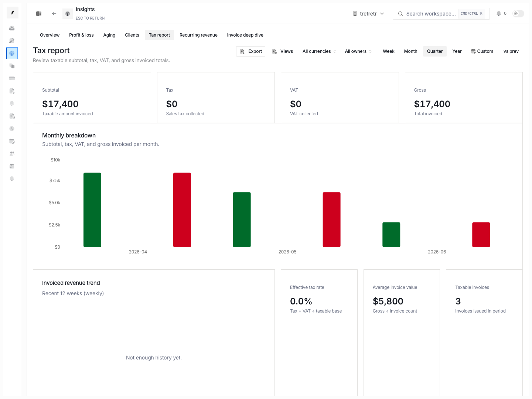Click the CMD/CTRL K shortcut badge

tap(471, 14)
